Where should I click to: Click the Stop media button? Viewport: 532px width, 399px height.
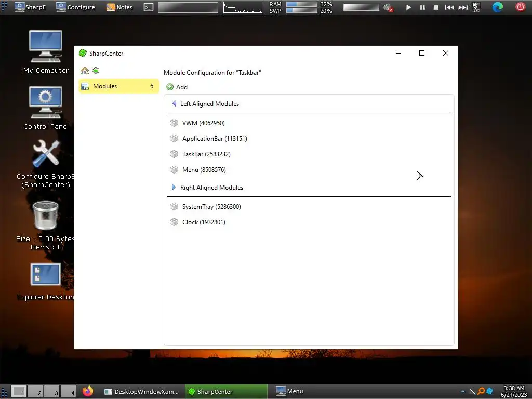436,7
